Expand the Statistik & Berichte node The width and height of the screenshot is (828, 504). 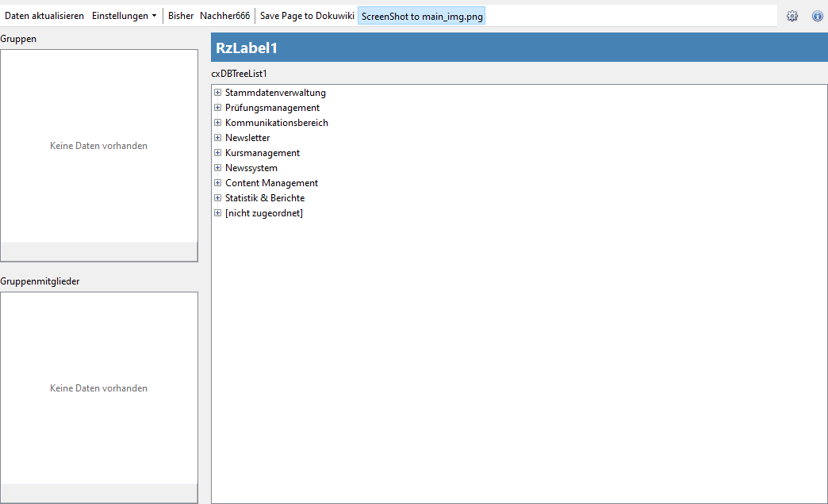coord(217,198)
